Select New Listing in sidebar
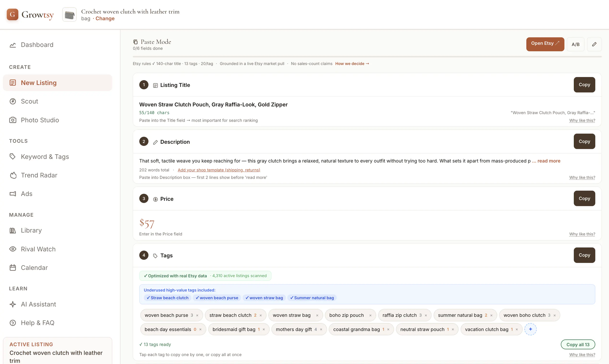Image resolution: width=609 pixels, height=364 pixels. pyautogui.click(x=58, y=83)
